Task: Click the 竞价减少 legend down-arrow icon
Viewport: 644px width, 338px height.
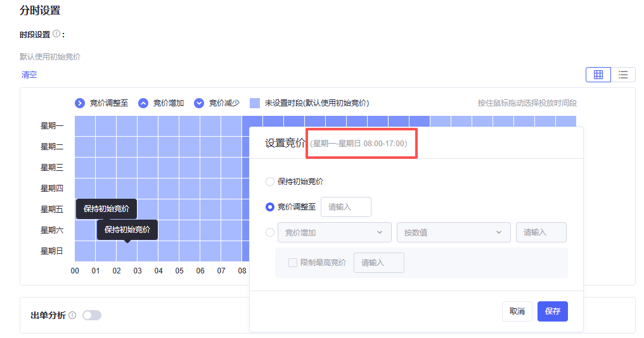Action: coord(199,103)
